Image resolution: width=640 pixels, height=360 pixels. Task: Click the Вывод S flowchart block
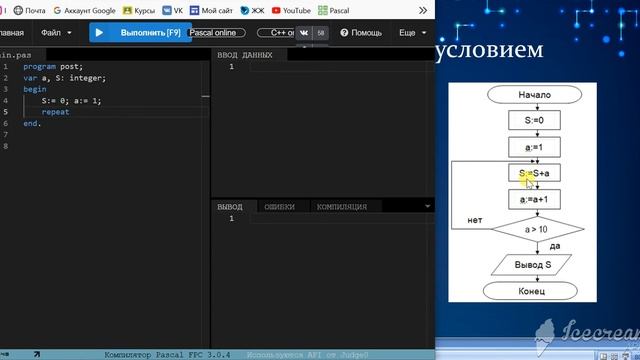[x=532, y=264]
